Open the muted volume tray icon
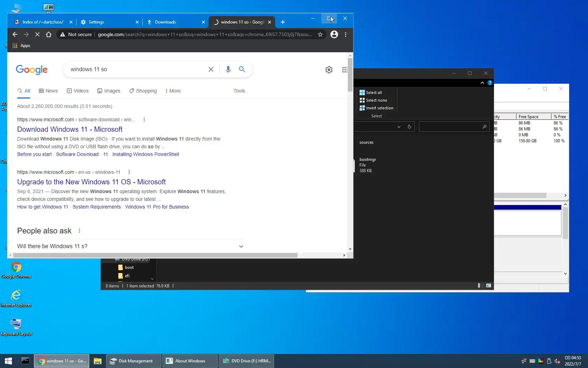Viewport: 588px width, 368px height. 558,361
